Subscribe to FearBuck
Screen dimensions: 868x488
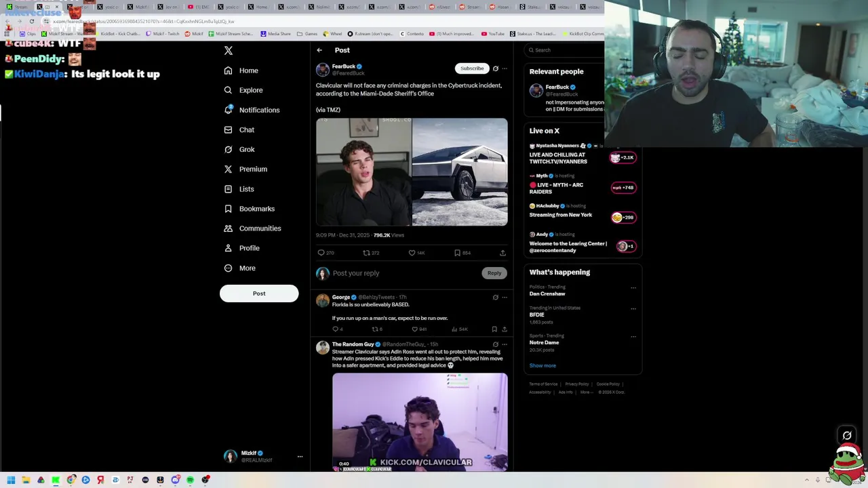coord(472,68)
